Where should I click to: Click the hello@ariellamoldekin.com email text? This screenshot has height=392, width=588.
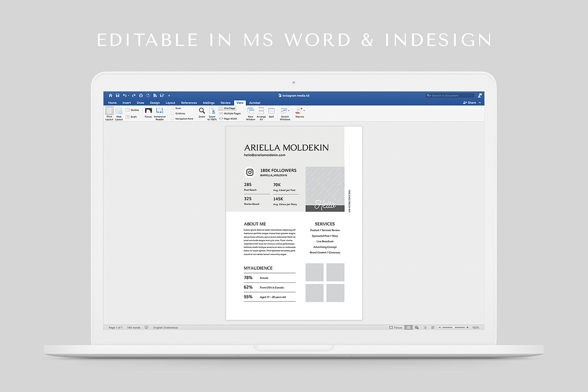(265, 155)
